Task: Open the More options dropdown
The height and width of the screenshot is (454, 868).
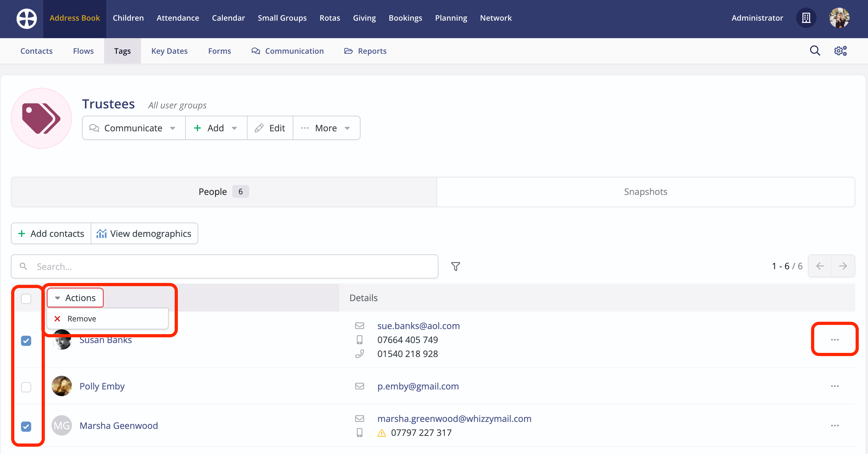Action: coord(325,127)
